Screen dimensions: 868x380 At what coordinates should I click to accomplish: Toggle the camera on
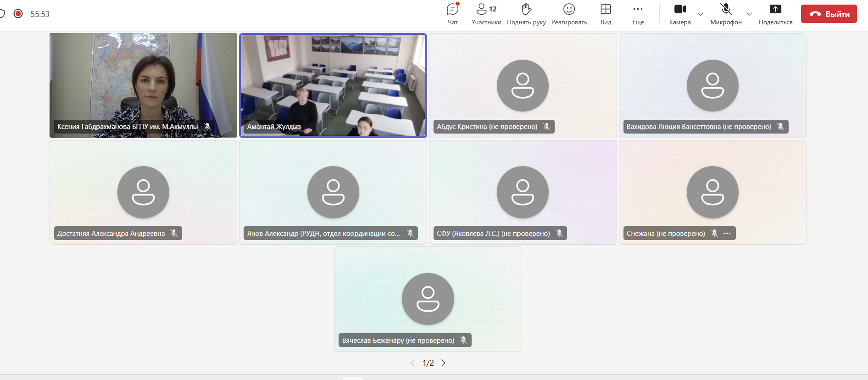pos(679,14)
